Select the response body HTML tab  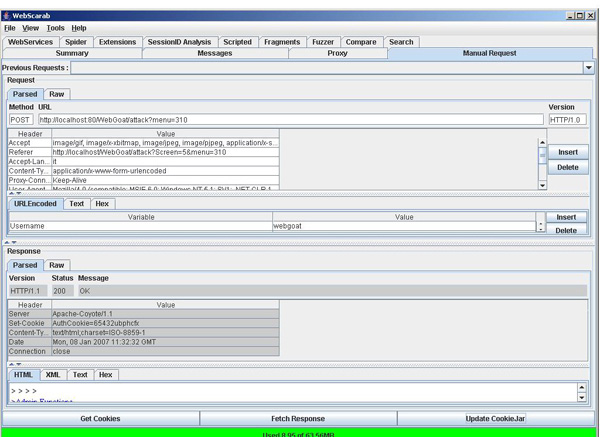pos(23,375)
